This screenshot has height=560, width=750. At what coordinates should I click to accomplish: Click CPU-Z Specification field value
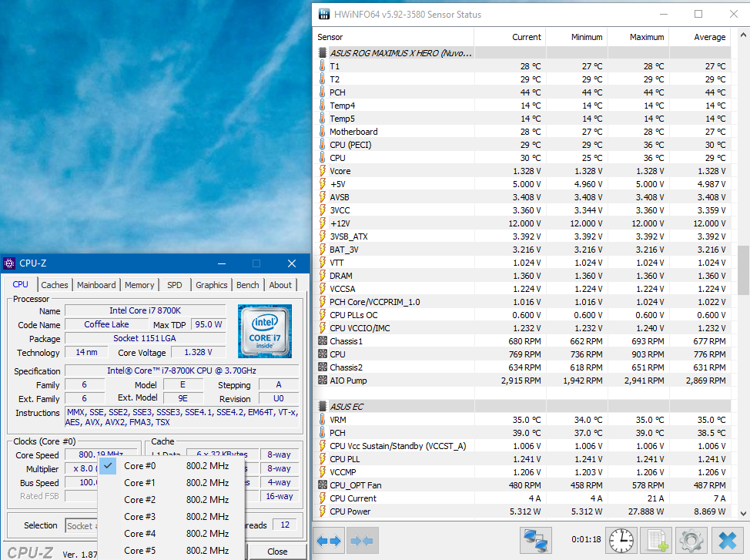(x=181, y=371)
